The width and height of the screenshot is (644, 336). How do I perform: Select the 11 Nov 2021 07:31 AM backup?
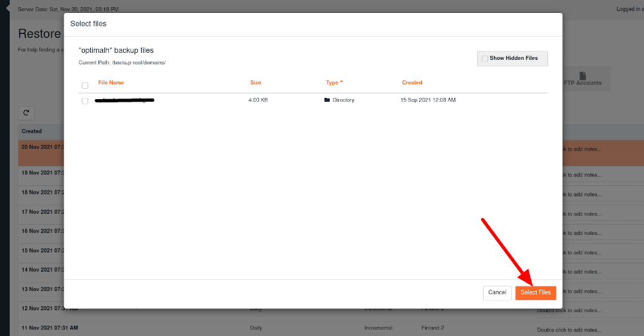coord(50,328)
